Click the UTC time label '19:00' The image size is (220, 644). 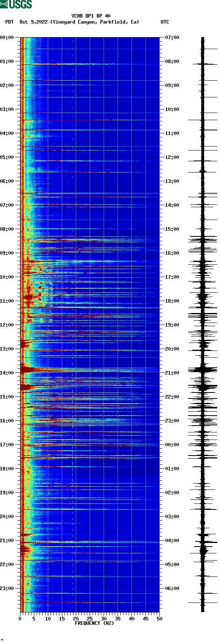coord(172,325)
